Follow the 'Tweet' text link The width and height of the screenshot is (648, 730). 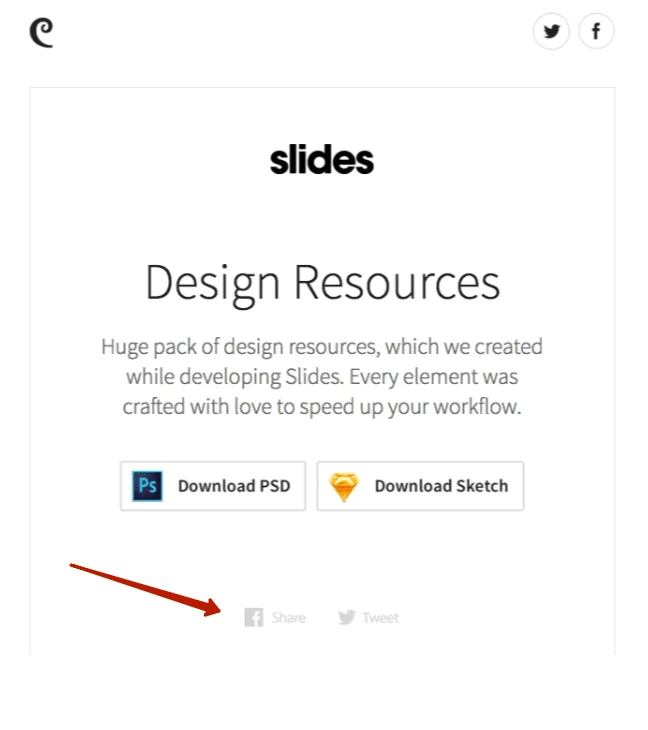pyautogui.click(x=380, y=618)
